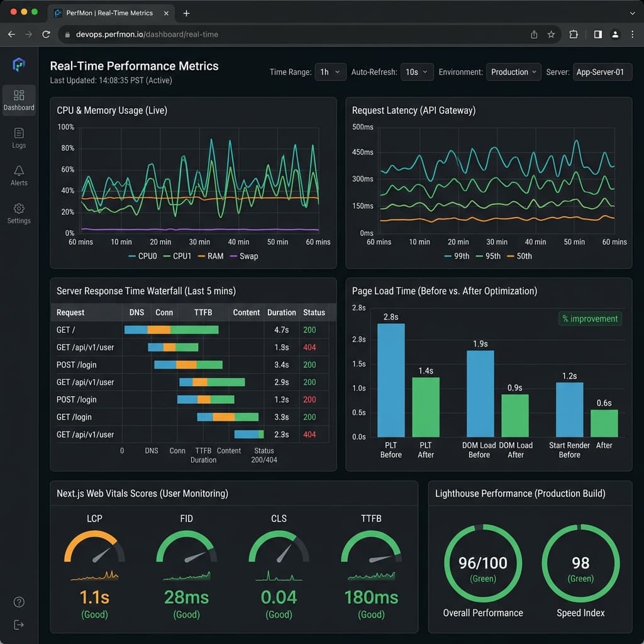This screenshot has height=644, width=644.
Task: Click the GET /login request row label
Action: click(74, 417)
